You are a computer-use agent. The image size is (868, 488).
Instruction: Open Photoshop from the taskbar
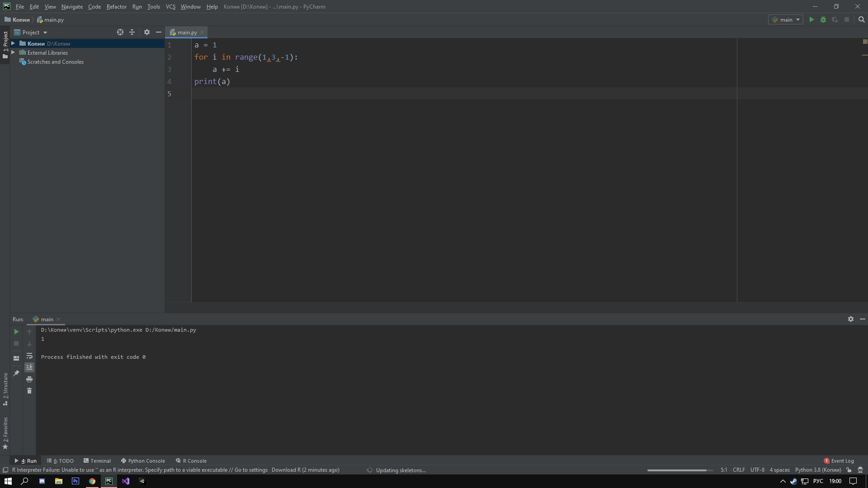[x=75, y=481]
